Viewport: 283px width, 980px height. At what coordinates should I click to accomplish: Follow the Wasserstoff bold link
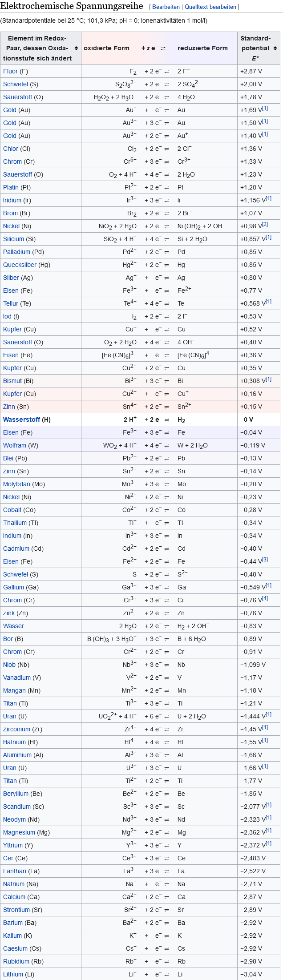coord(21,419)
